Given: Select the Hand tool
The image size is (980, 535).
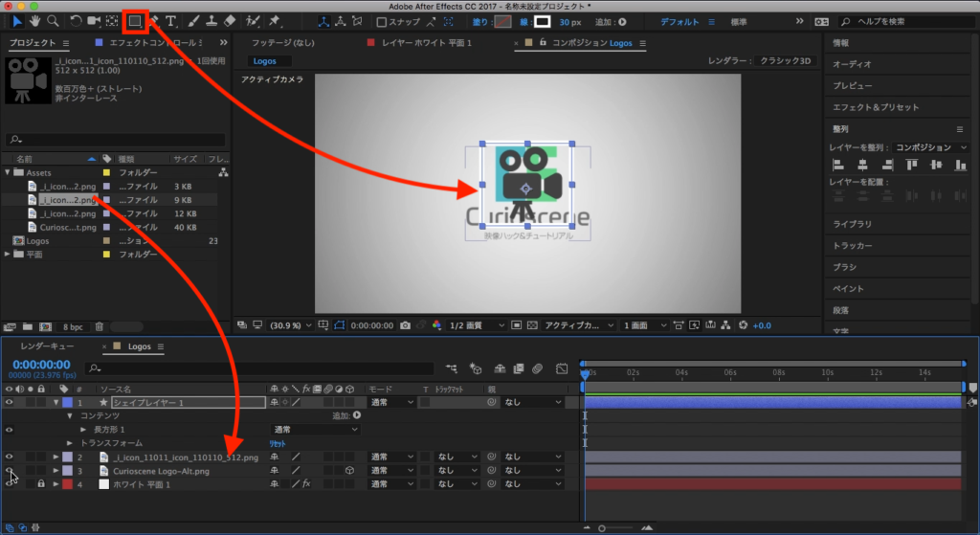Looking at the screenshot, I should point(35,21).
